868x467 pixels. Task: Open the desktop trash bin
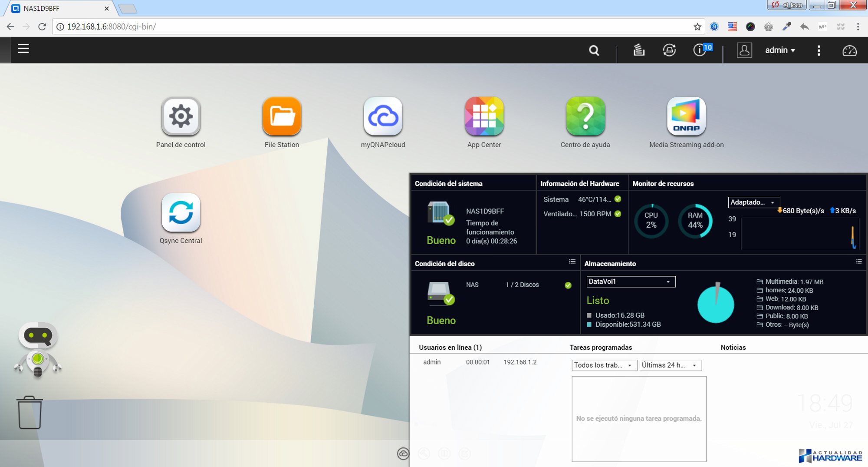click(30, 413)
